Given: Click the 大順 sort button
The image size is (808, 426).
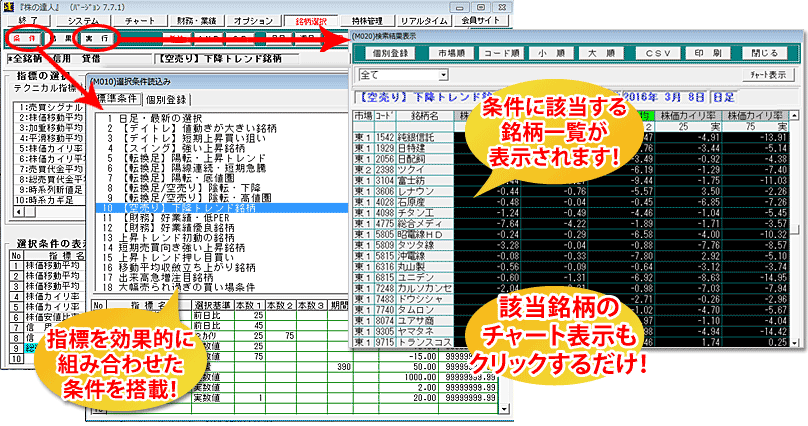Looking at the screenshot, I should click(x=601, y=53).
